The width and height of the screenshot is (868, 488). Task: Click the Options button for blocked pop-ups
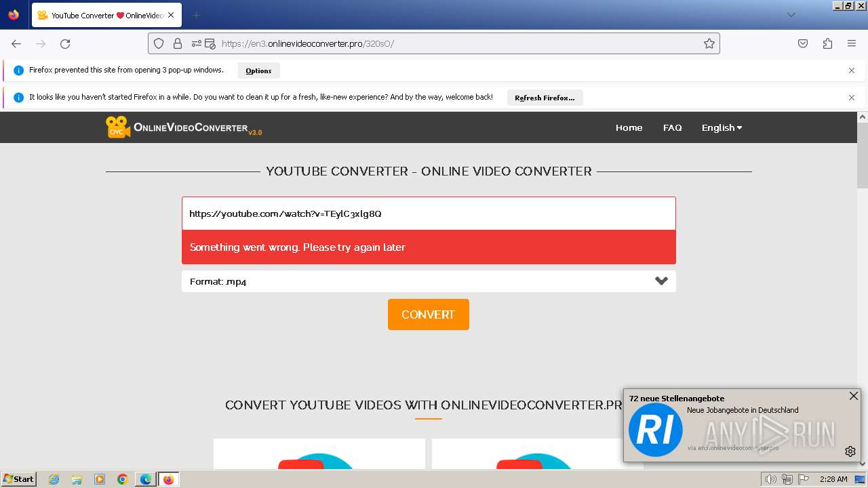pos(258,70)
